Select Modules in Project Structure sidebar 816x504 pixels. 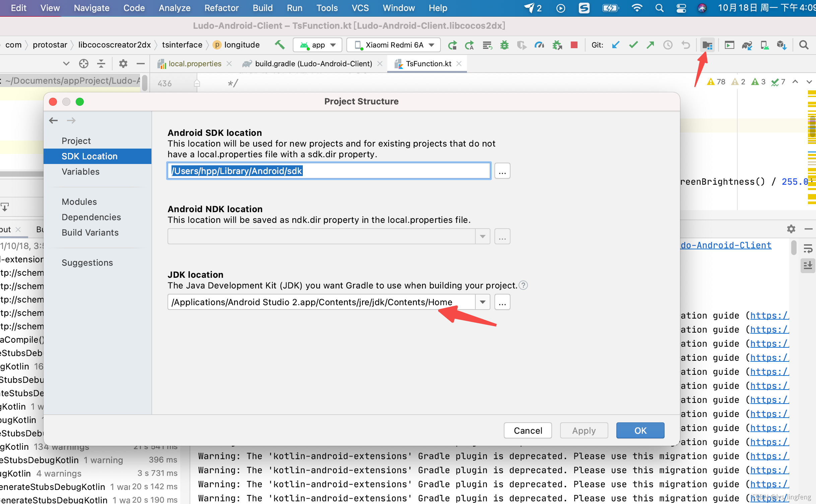[x=79, y=202]
